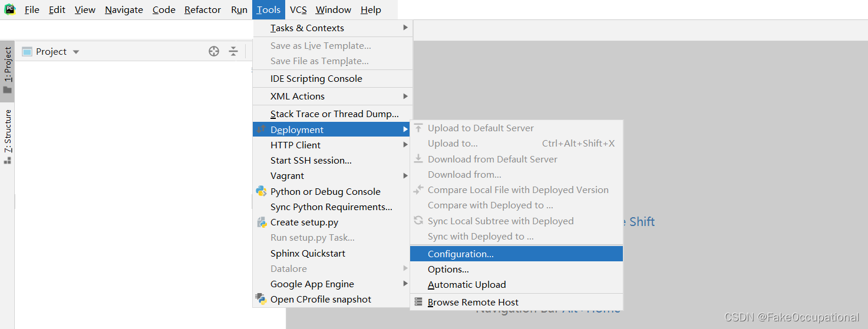Open the Window menu
This screenshot has height=329, width=868.
tap(334, 9)
